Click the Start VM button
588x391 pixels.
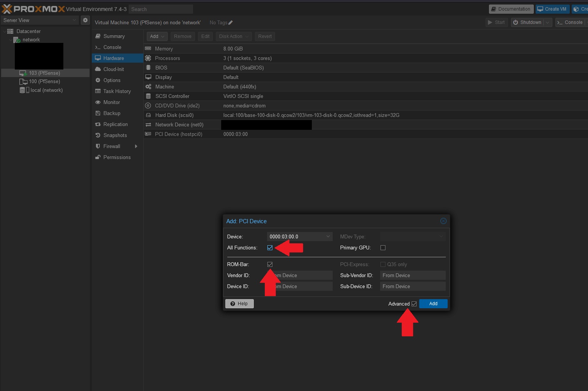(x=497, y=22)
